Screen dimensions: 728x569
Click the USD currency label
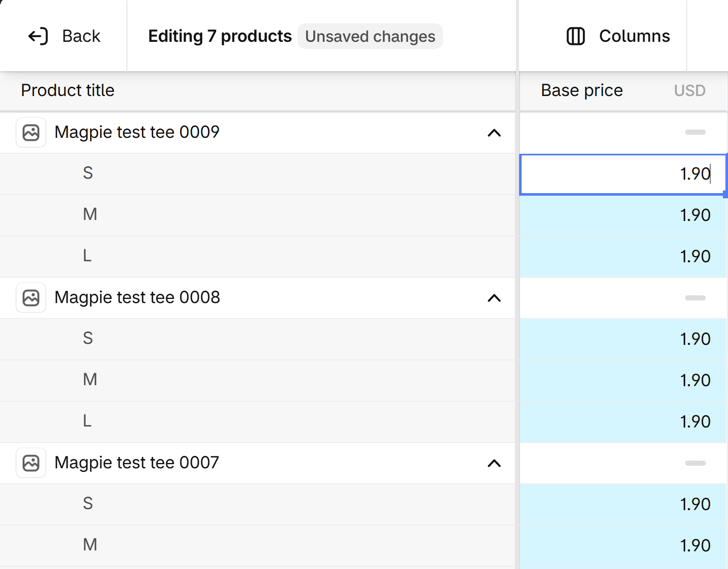click(x=690, y=90)
